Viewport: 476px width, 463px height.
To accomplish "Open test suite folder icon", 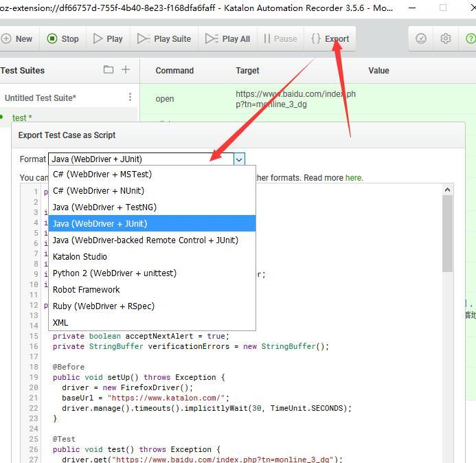I will pyautogui.click(x=109, y=69).
